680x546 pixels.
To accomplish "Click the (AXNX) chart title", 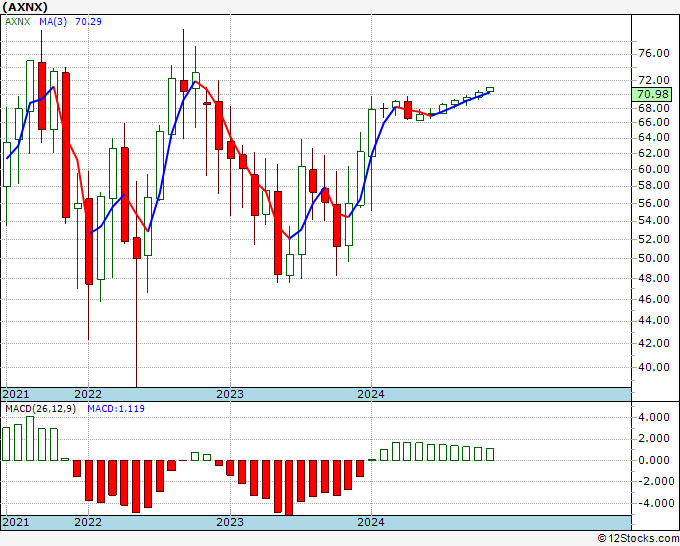I will coord(25,7).
